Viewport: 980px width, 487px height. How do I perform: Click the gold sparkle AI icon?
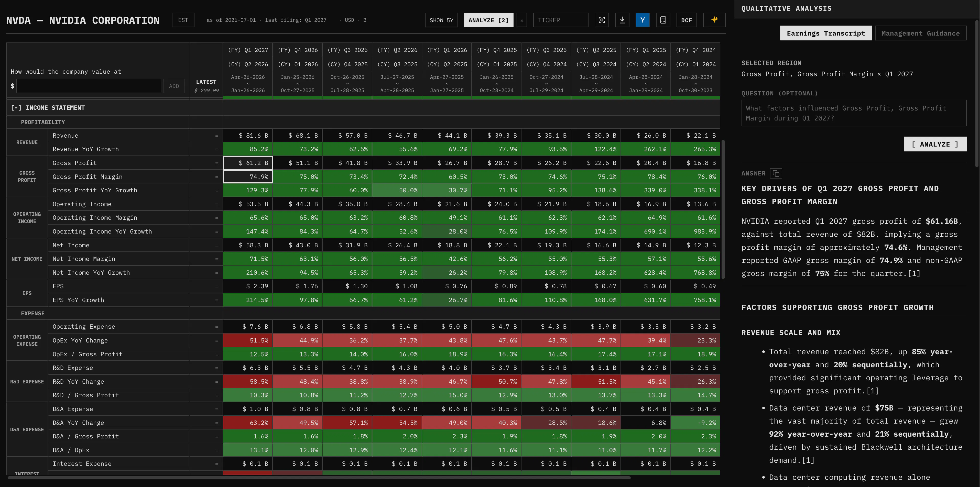click(714, 20)
